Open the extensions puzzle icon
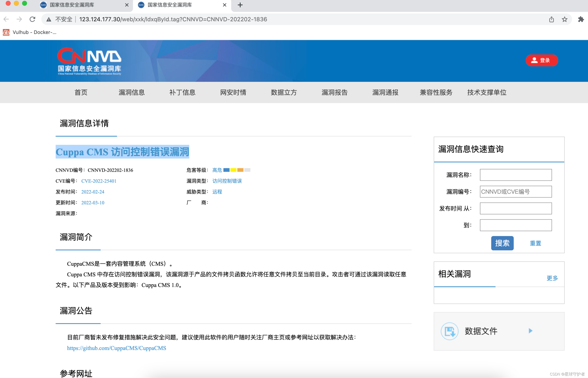Image resolution: width=588 pixels, height=378 pixels. [581, 19]
